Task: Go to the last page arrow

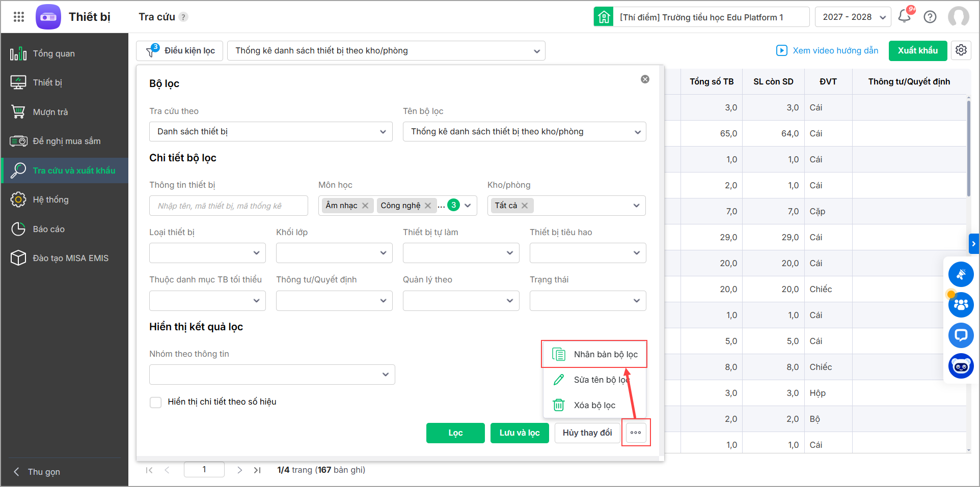Action: tap(257, 470)
